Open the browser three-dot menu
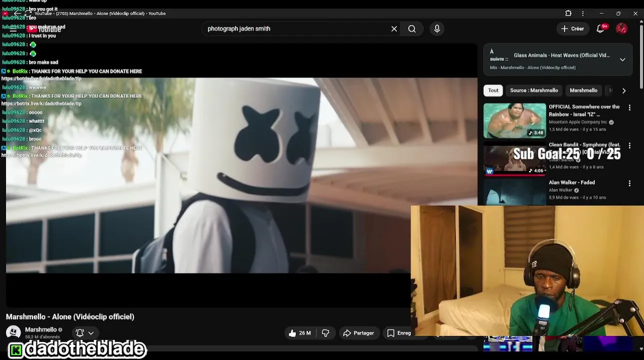This screenshot has height=360, width=644. [583, 13]
